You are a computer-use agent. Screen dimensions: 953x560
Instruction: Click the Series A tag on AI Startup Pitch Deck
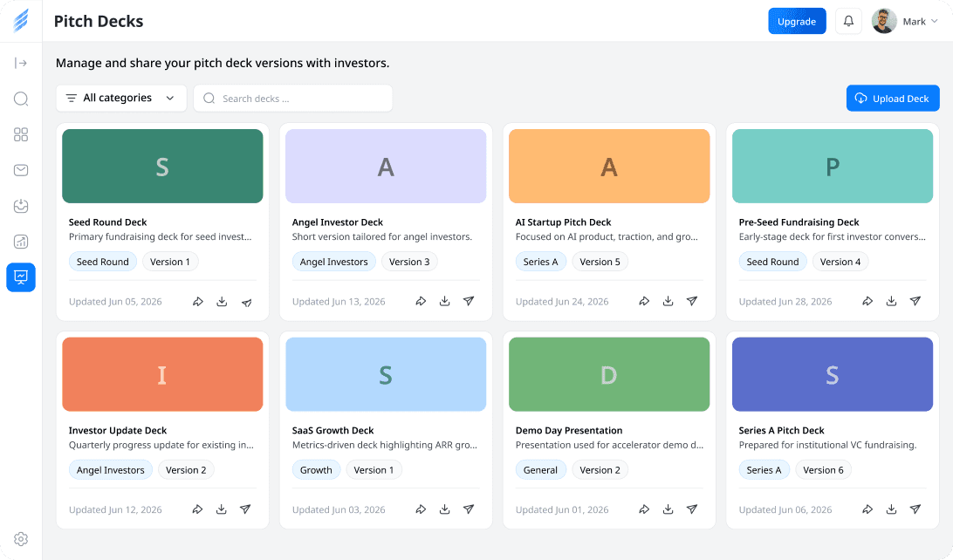540,262
